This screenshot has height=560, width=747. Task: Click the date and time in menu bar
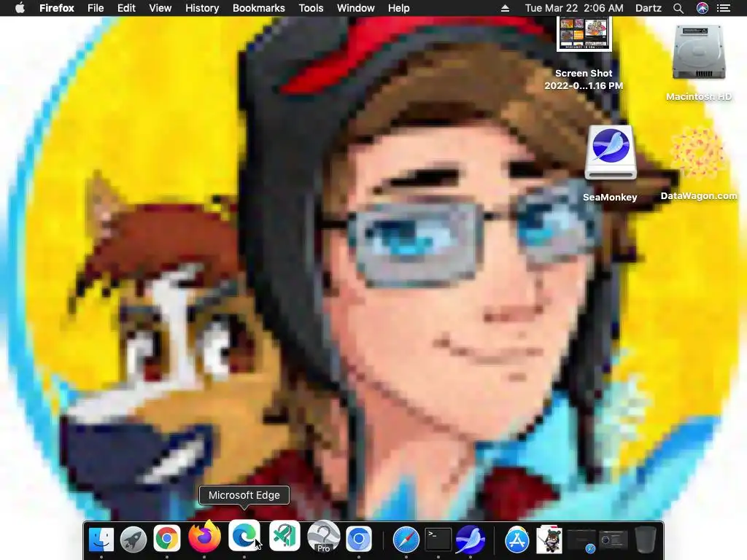[x=574, y=8]
